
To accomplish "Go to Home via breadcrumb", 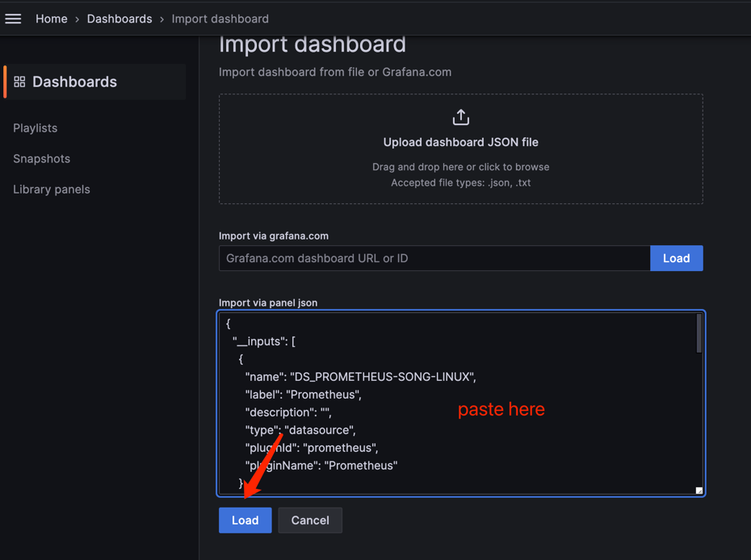I will (x=51, y=19).
